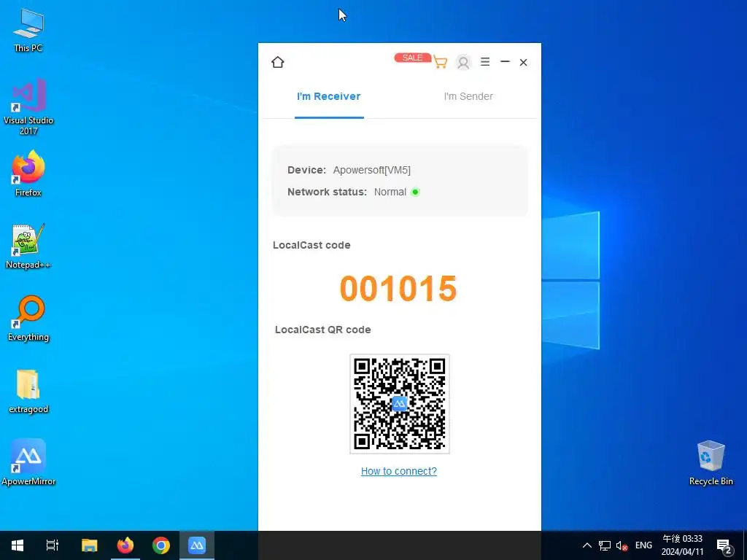Open the taskbar clock and date
Image resolution: width=747 pixels, height=560 pixels.
pos(682,545)
